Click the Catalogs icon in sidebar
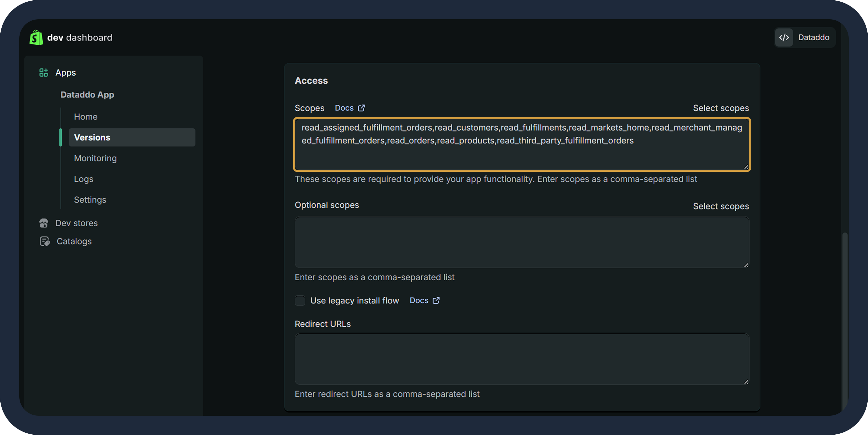 coord(44,241)
